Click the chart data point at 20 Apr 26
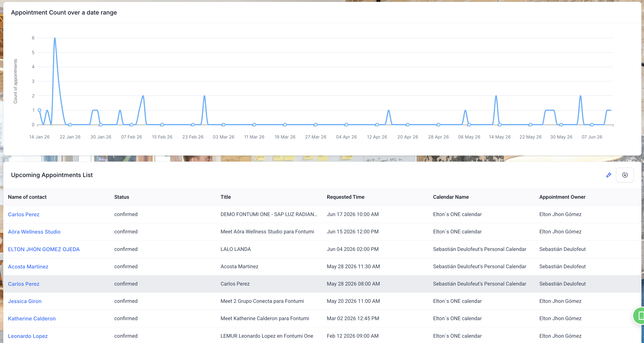Viewport: 644px width, 343px height. click(408, 125)
